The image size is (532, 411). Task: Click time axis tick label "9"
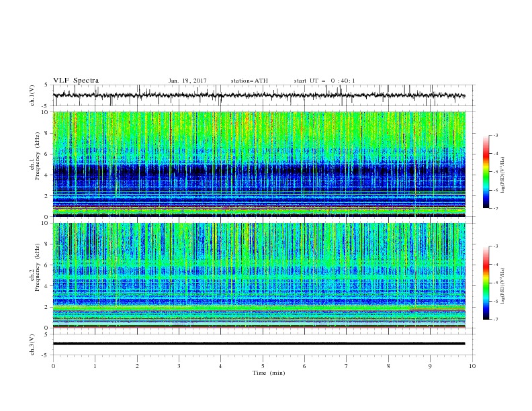[x=430, y=366]
